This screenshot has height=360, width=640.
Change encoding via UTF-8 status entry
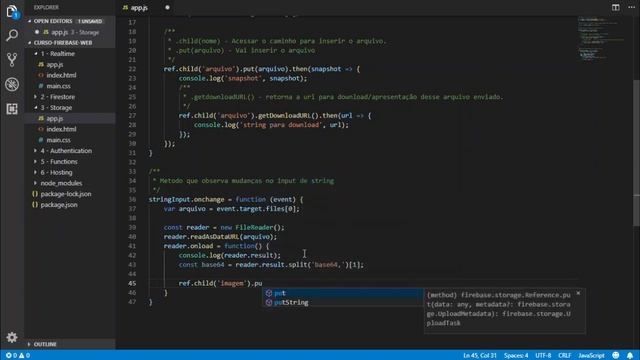click(543, 355)
